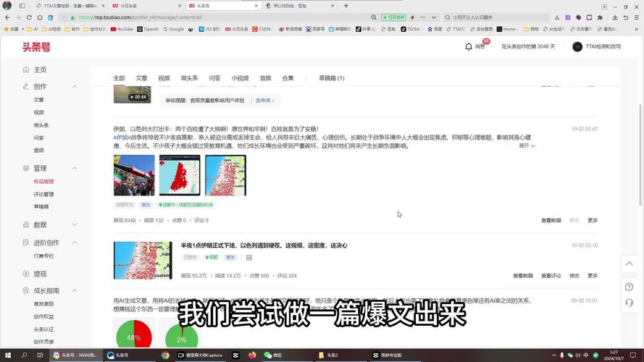The height and width of the screenshot is (362, 644).
Task: Collapse the 成长指南 sidebar section
Action: 75,290
